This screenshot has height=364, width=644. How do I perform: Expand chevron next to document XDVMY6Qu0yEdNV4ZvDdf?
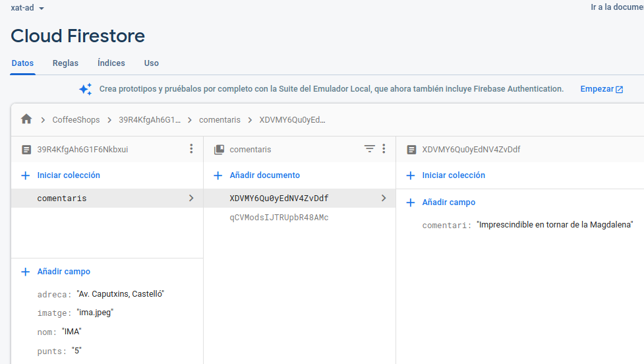point(384,198)
